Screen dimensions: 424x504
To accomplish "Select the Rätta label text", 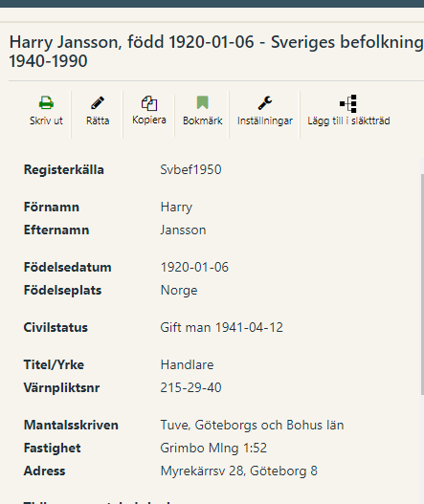I will coord(98,121).
